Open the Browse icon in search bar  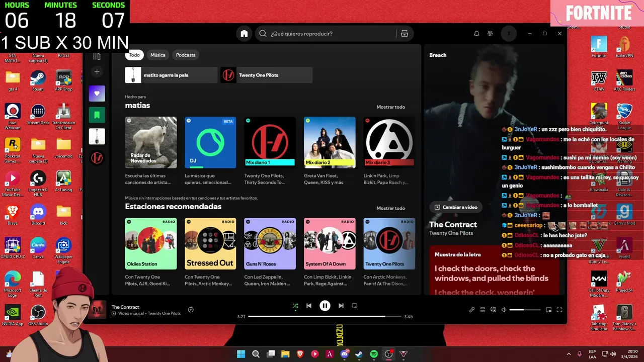click(404, 34)
